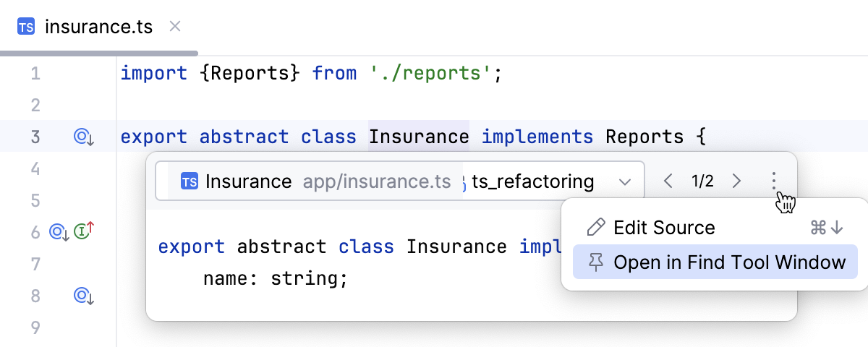Click the blue implemented-marker gutter icon on line 6
The image size is (868, 347).
pyautogui.click(x=59, y=232)
